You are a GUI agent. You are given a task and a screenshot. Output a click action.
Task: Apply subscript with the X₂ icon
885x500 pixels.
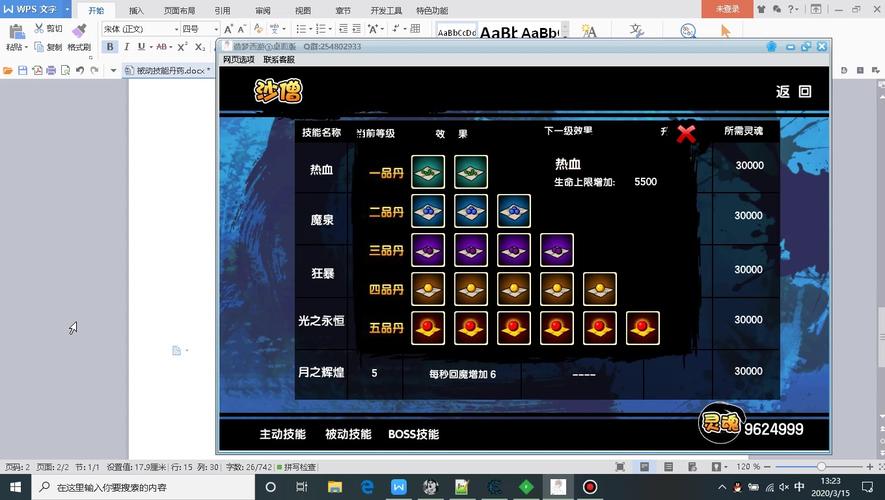coord(200,47)
